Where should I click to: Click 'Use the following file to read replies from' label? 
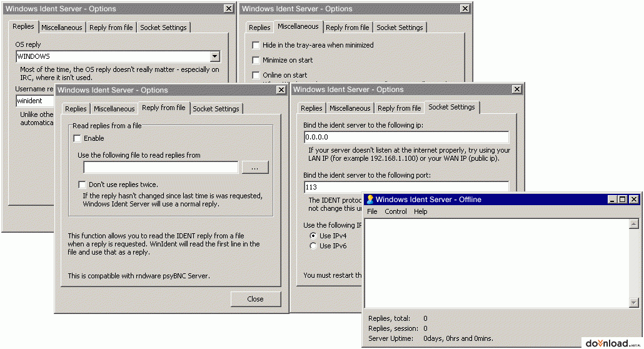pos(139,155)
